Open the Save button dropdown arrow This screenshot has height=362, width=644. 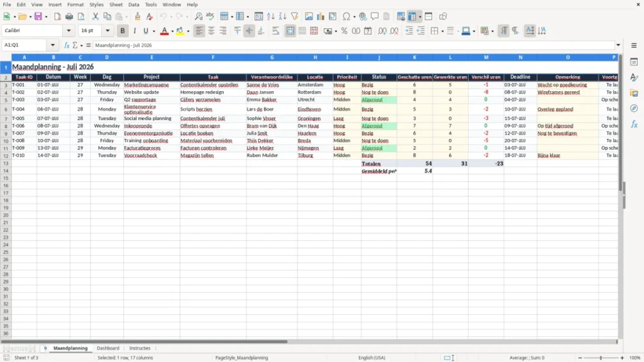[x=46, y=17]
